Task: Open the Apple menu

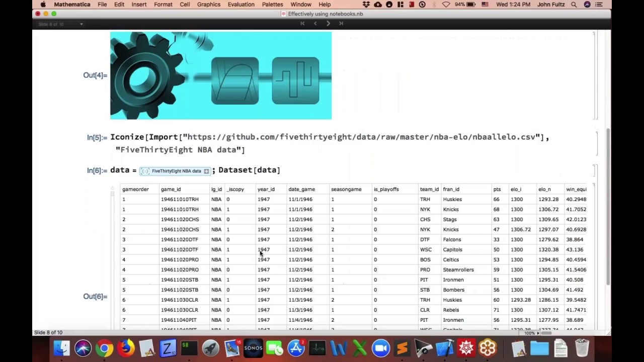Action: (x=43, y=5)
